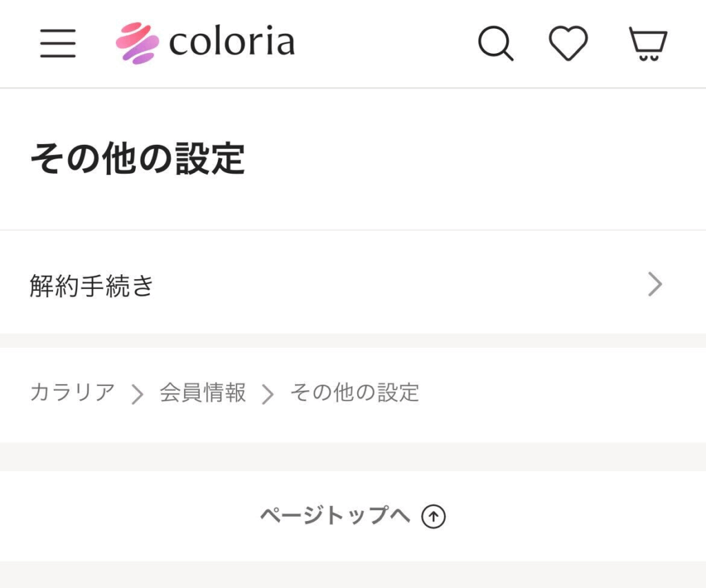The width and height of the screenshot is (706, 588).
Task: Navigate to 会員情報 breadcrumb link
Action: click(203, 393)
